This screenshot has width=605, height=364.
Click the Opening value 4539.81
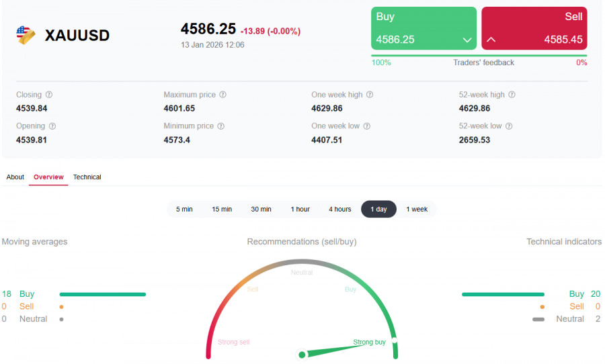(31, 140)
